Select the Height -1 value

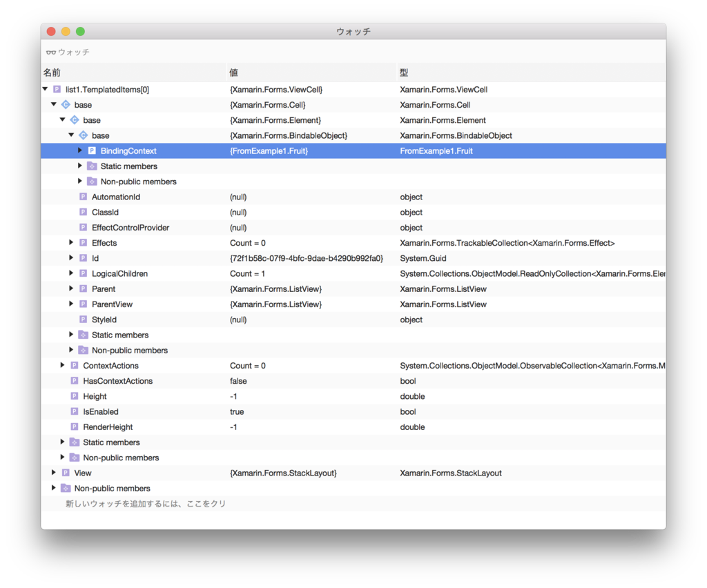[233, 396]
